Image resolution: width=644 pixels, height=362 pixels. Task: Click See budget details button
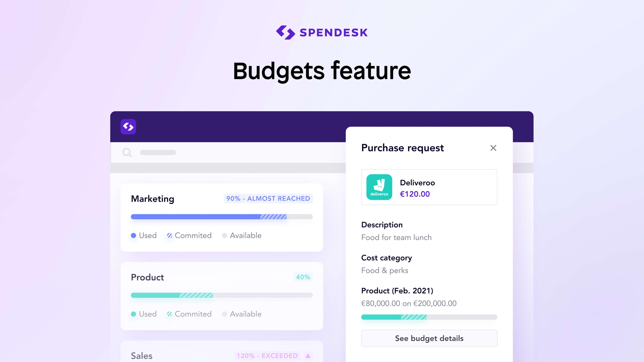tap(429, 339)
